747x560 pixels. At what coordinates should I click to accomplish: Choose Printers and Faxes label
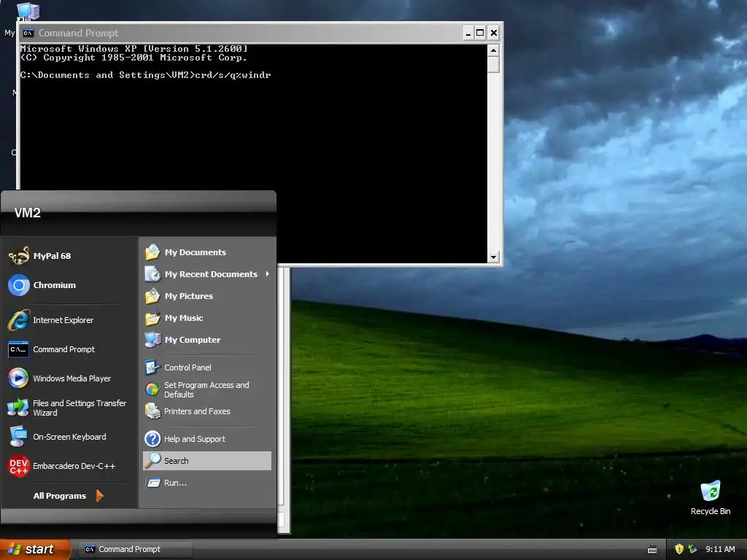pos(197,411)
